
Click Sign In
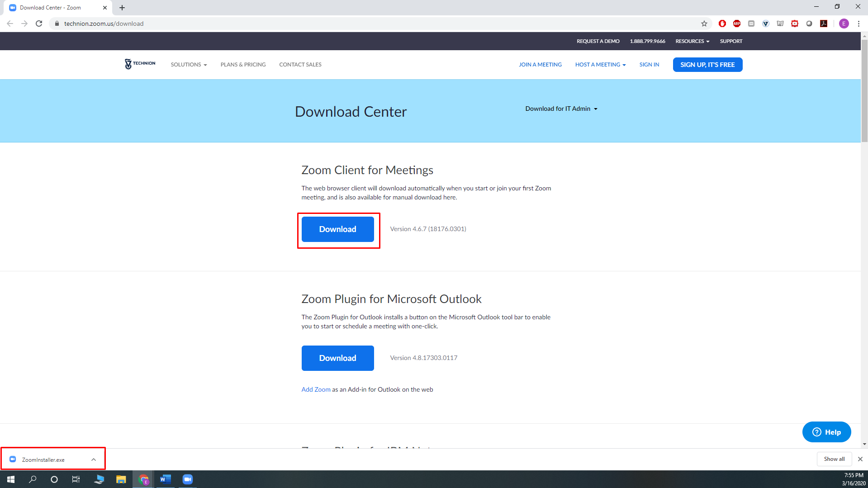pyautogui.click(x=649, y=65)
